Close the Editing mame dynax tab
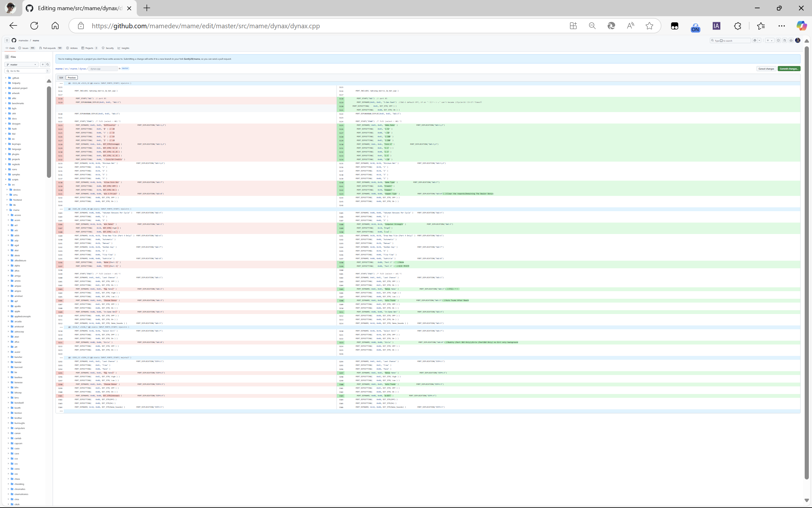Image resolution: width=812 pixels, height=508 pixels. 129,8
